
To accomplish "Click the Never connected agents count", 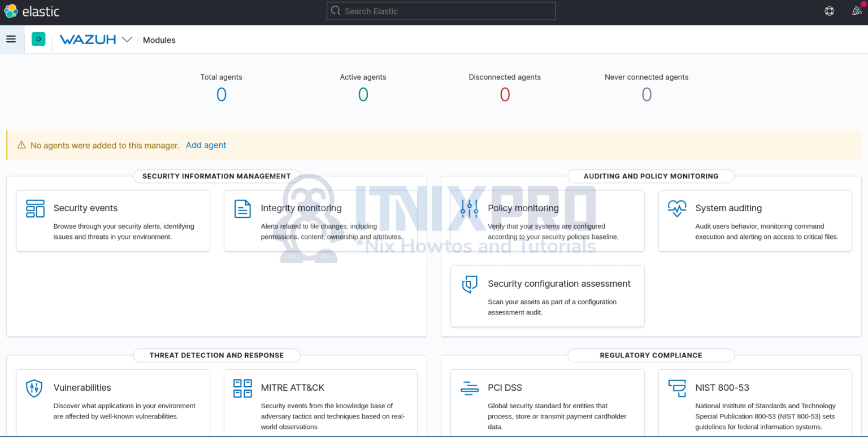I will click(646, 94).
